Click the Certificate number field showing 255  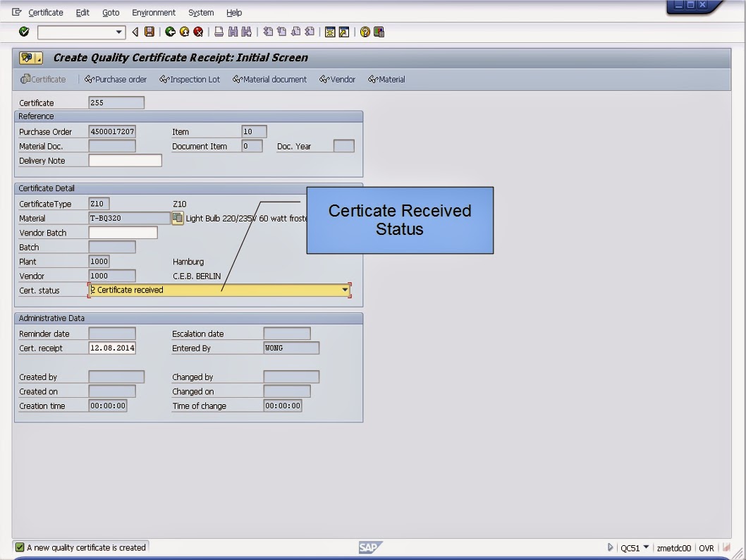tap(116, 103)
